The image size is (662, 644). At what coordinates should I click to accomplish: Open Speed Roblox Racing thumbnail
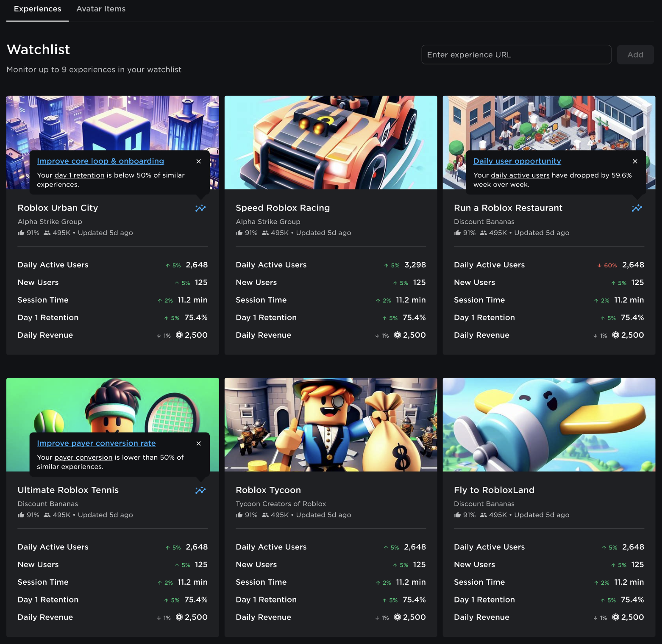pos(331,142)
